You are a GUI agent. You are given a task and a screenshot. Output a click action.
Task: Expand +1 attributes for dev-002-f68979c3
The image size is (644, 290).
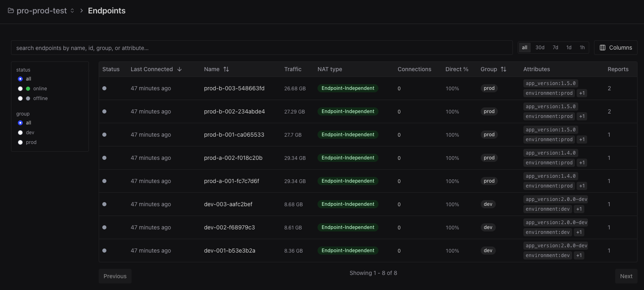[579, 232]
